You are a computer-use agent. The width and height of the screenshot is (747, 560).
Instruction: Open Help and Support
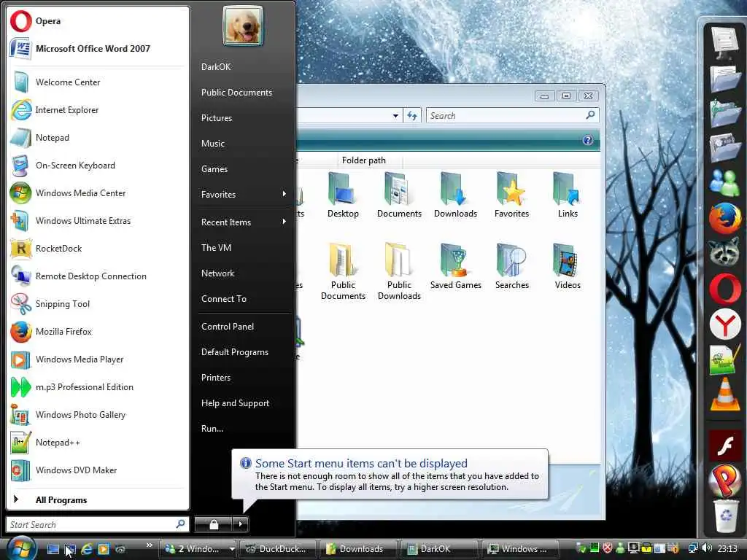235,403
